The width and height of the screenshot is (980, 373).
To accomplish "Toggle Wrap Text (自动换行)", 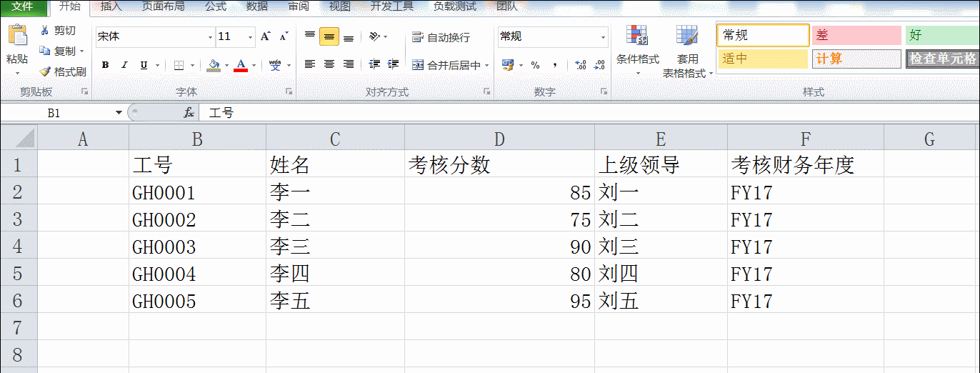I will pos(441,37).
